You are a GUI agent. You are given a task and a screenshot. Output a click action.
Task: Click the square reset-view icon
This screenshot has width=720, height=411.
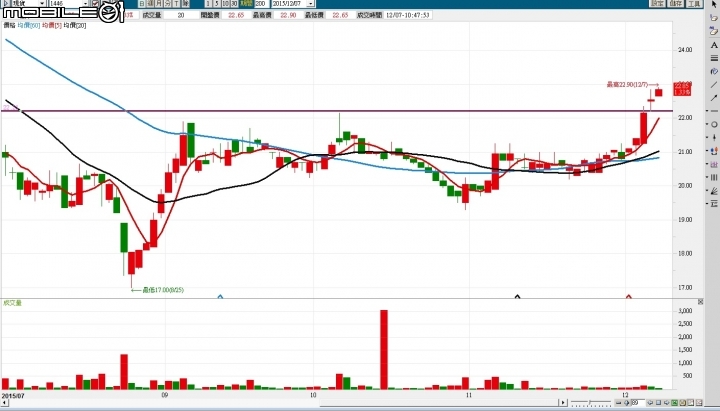pos(658,403)
